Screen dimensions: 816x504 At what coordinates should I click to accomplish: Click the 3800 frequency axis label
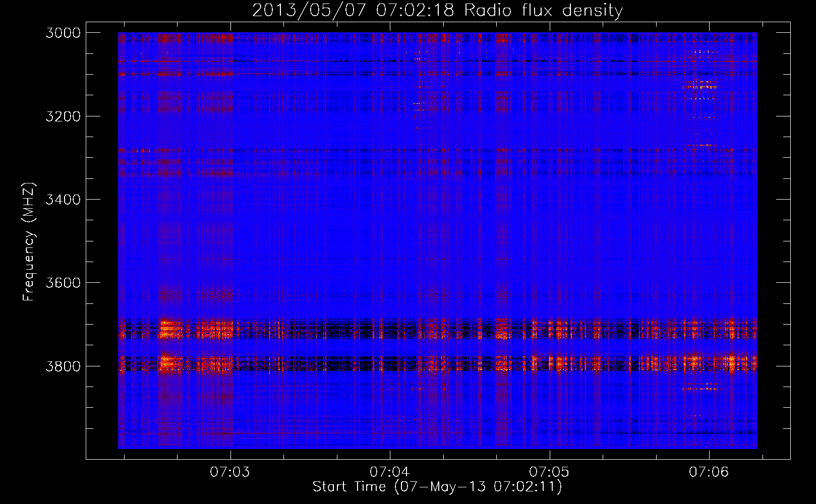point(63,366)
